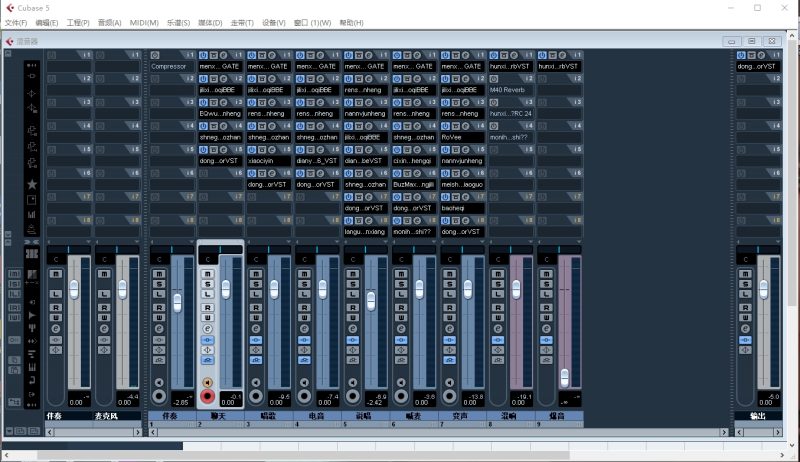Click the volume fader of 麦克风 channel
Screen dimensions: 800x462
point(122,290)
